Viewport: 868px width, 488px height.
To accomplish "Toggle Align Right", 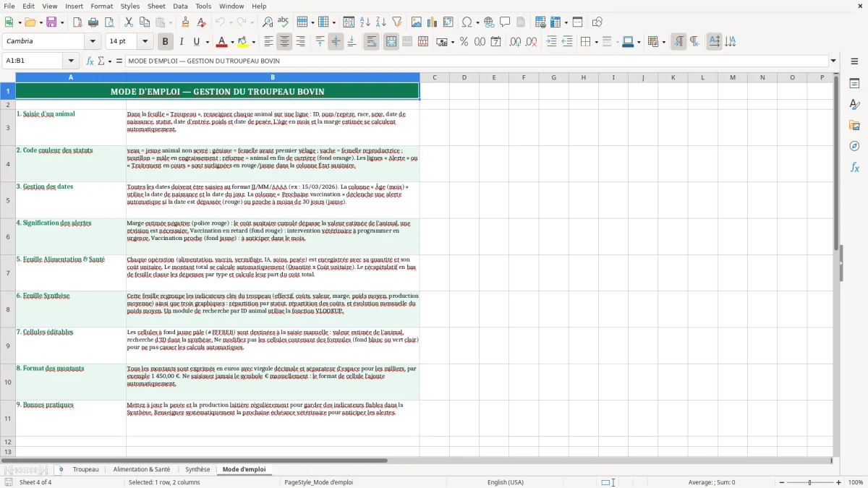I will coord(300,42).
